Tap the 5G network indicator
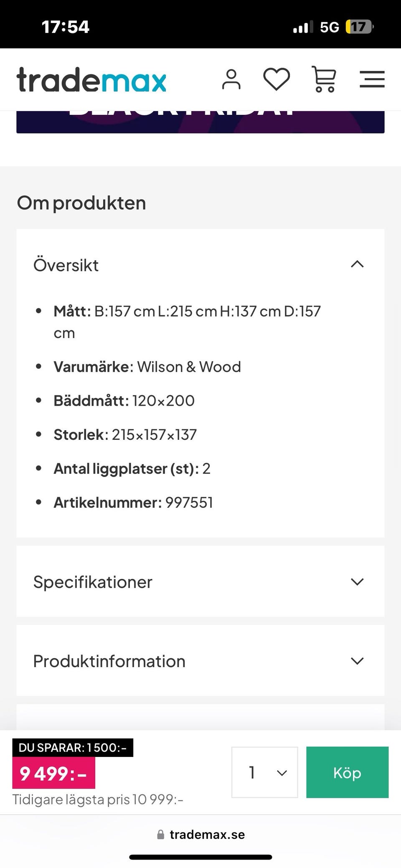401x868 pixels. (330, 27)
